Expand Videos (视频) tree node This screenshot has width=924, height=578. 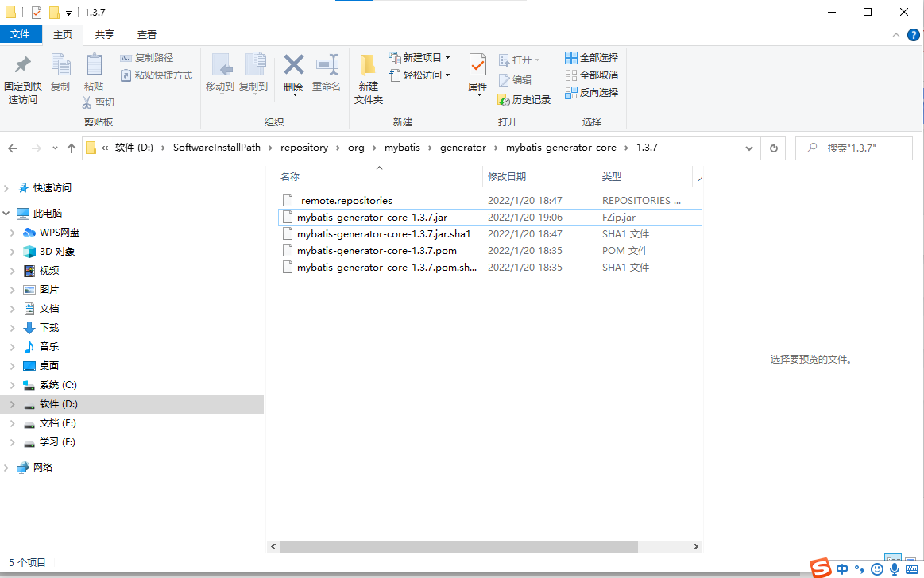tap(13, 271)
